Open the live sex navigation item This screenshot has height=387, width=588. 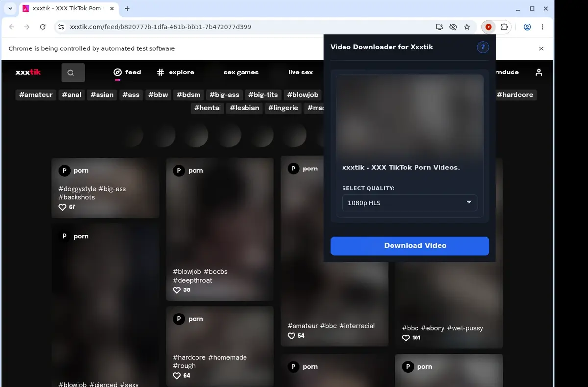click(300, 72)
